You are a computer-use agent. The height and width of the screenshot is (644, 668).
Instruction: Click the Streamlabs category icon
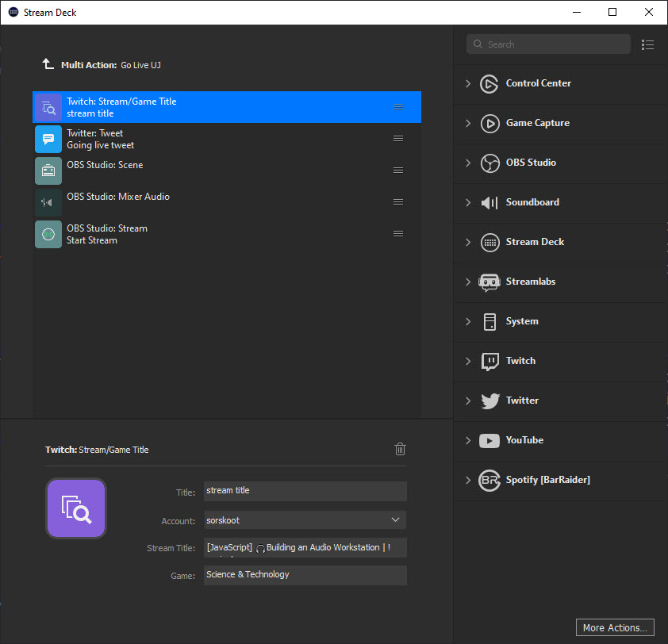(489, 282)
